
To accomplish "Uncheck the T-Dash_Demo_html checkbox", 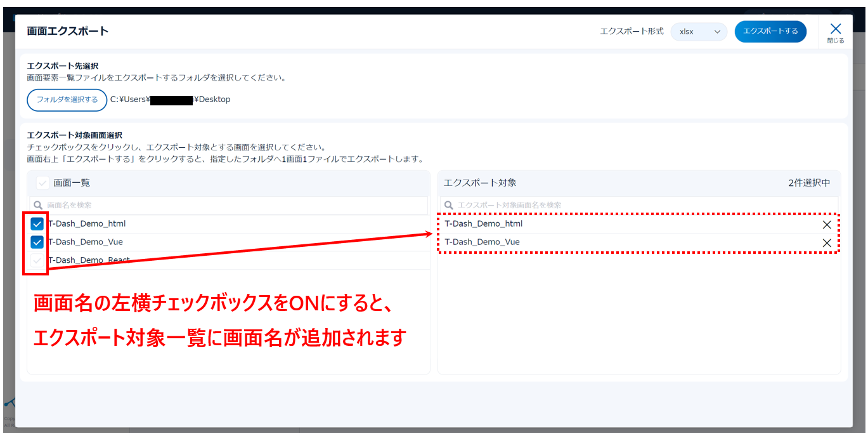I will coord(37,224).
